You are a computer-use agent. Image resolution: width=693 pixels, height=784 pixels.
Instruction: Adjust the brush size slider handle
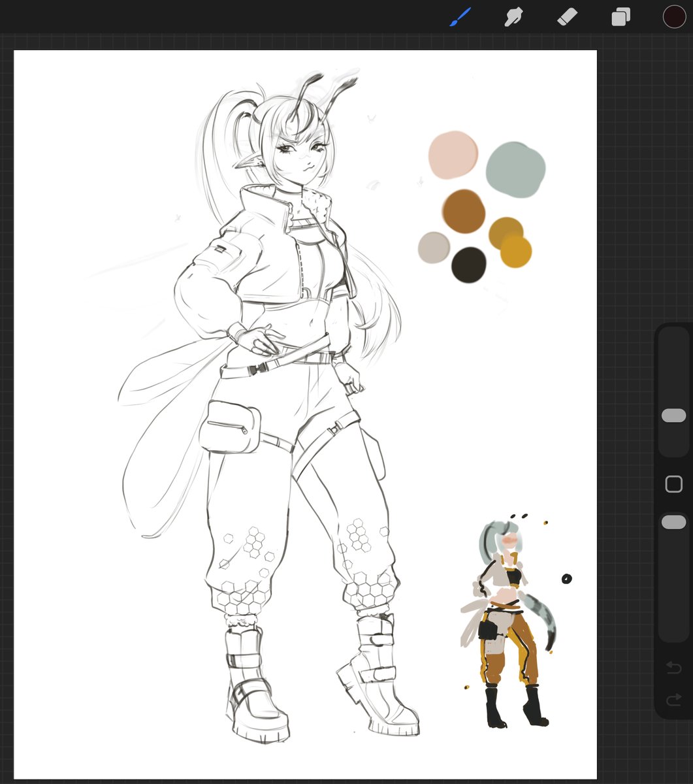pyautogui.click(x=673, y=416)
